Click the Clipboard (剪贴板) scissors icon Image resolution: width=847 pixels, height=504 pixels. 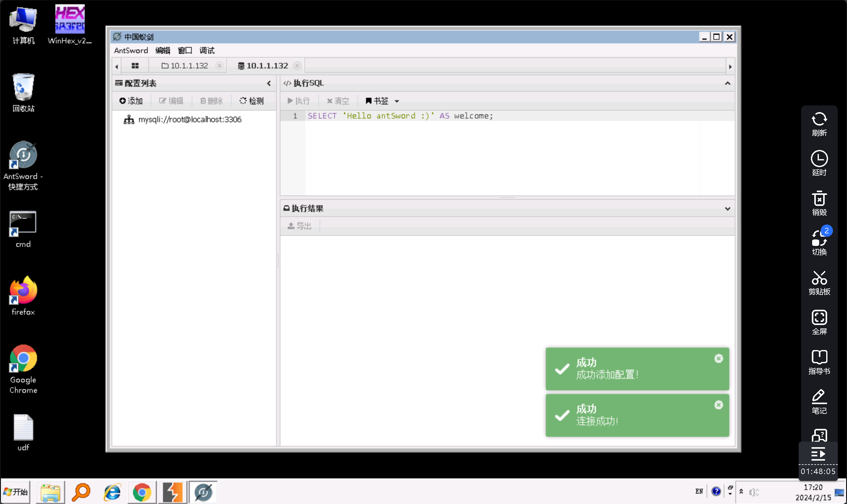819,283
